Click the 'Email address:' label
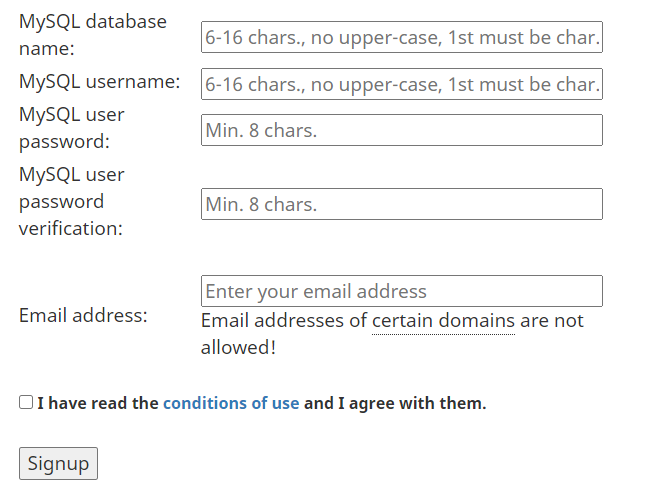The height and width of the screenshot is (498, 652). pyautogui.click(x=83, y=315)
